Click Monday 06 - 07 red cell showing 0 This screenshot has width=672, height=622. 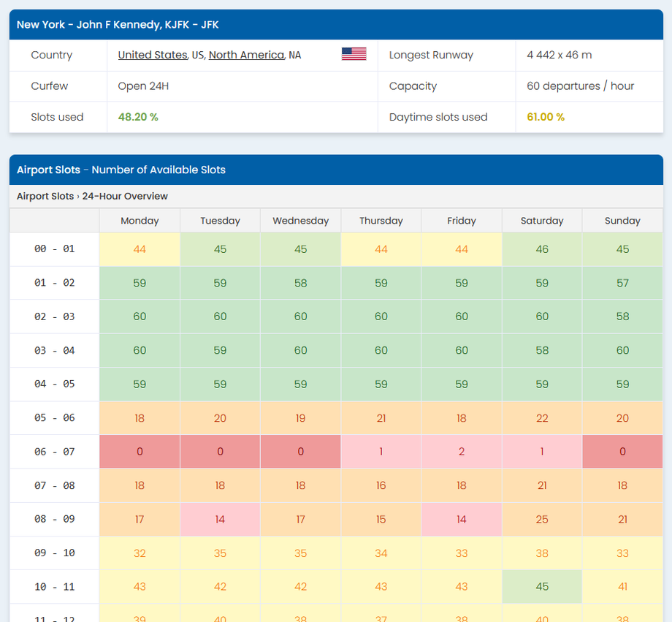pos(140,452)
